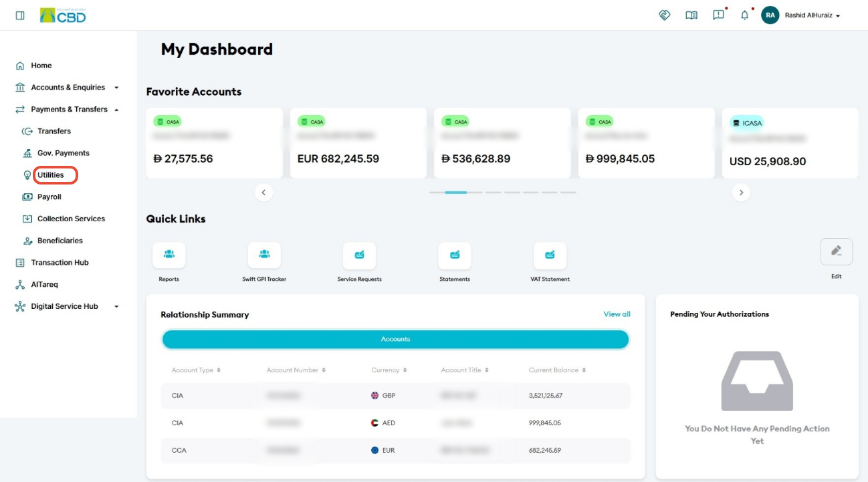This screenshot has width=868, height=482.
Task: Collapse the sidebar panel toggle icon
Action: point(20,15)
